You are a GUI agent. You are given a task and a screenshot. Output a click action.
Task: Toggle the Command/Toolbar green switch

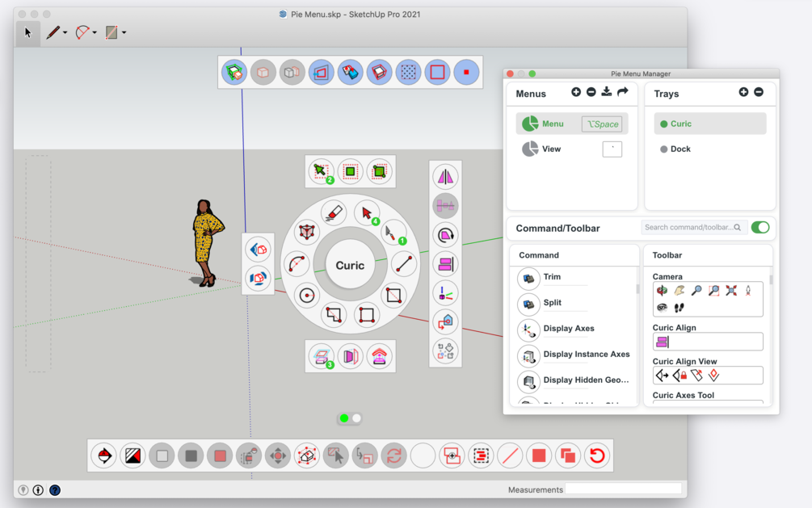[x=759, y=228]
